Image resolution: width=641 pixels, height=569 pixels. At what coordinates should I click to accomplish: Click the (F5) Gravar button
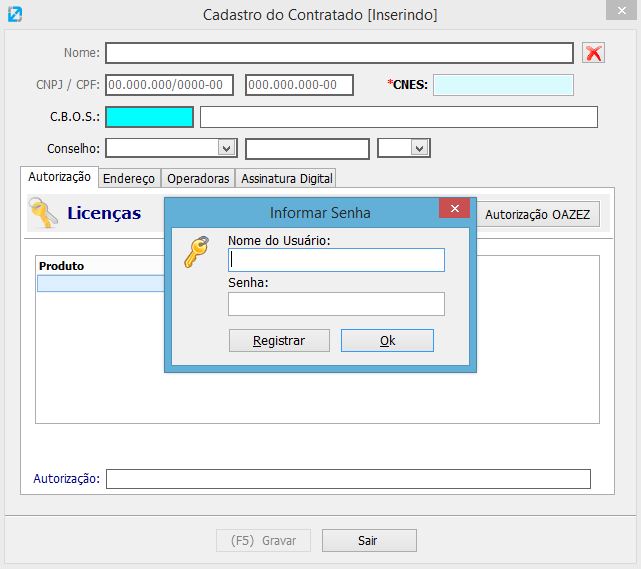(x=263, y=540)
